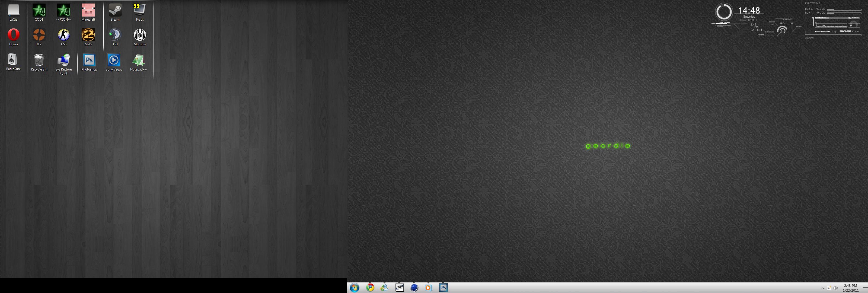Open the Sys Restore Point shortcut

click(x=64, y=64)
